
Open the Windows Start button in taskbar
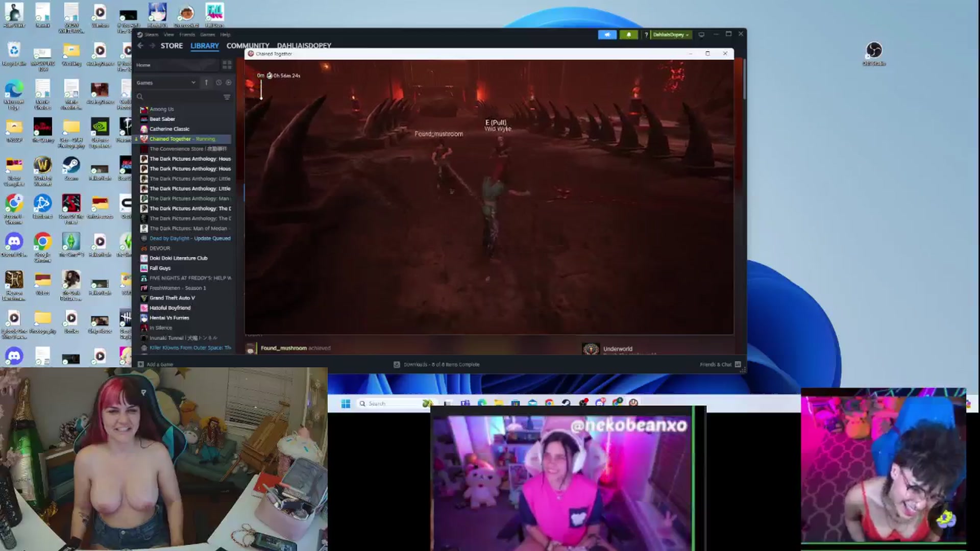346,404
